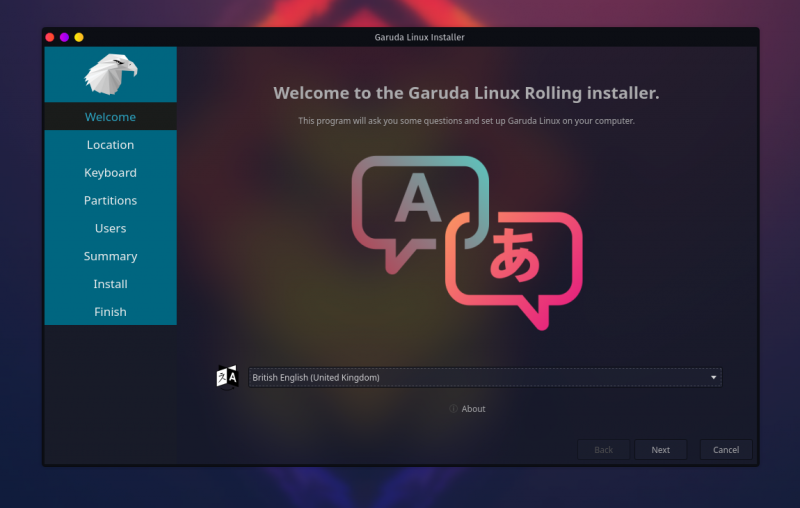Click the "This program will ask you" description text
Viewport: 800px width, 508px height.
pos(466,121)
